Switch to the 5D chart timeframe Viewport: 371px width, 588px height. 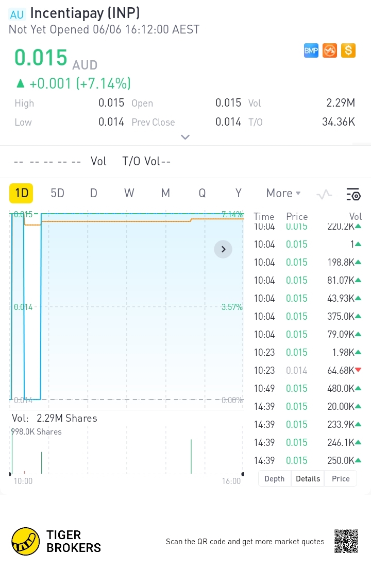57,193
